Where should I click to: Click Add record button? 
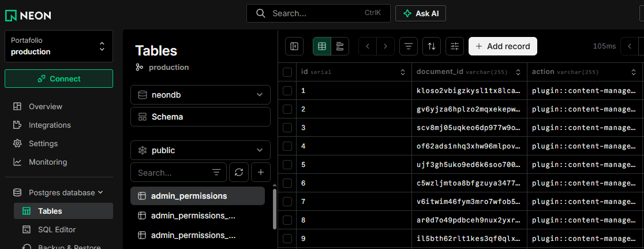click(503, 46)
